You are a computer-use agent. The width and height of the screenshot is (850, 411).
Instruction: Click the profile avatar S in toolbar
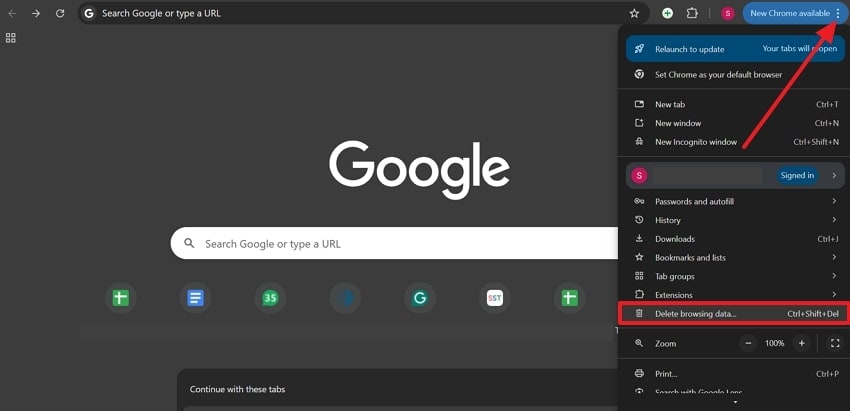[727, 14]
